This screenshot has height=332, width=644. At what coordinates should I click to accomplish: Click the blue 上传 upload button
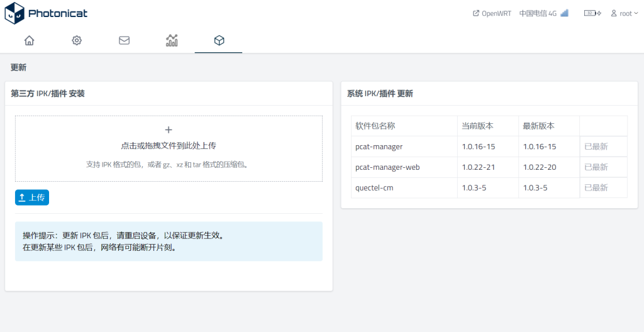(32, 197)
